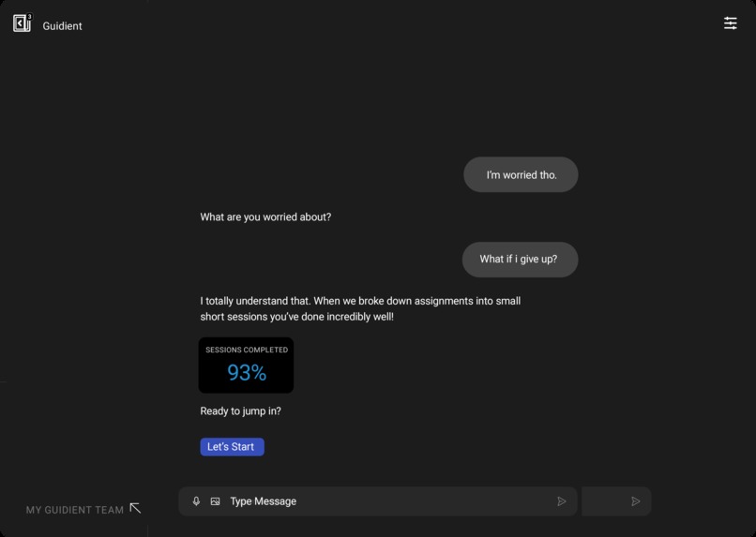The width and height of the screenshot is (756, 537).
Task: Click the send arrow in the small right box
Action: pyautogui.click(x=635, y=501)
